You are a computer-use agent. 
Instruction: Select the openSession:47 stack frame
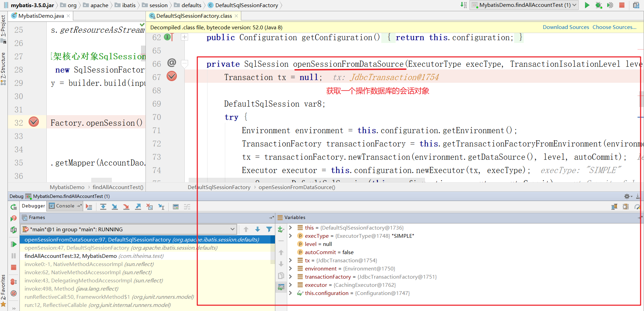(147, 248)
